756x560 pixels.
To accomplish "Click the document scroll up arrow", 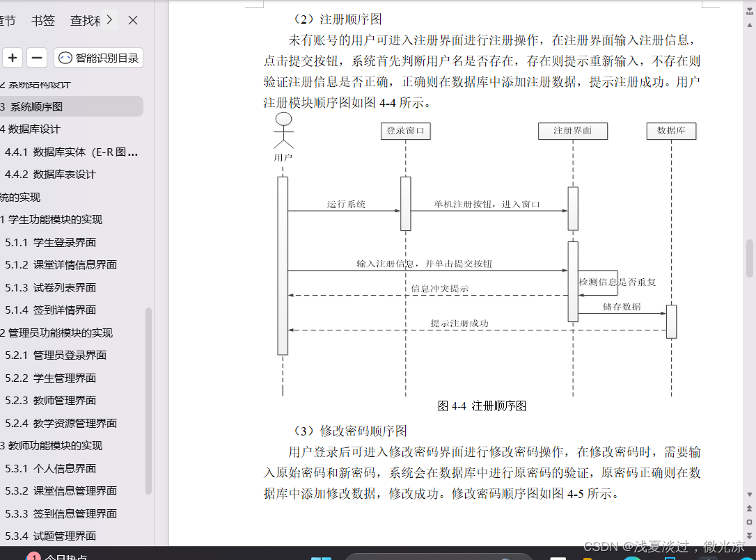I will point(749,24).
